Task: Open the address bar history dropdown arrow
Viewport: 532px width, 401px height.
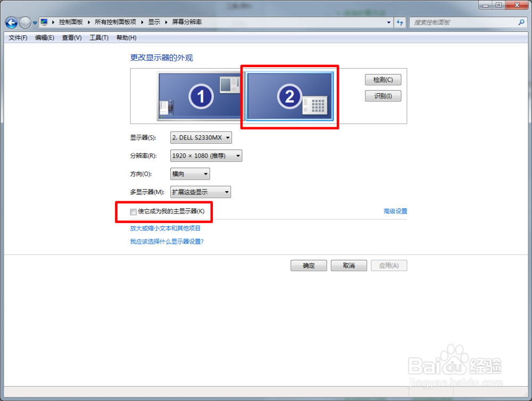Action: click(x=389, y=22)
